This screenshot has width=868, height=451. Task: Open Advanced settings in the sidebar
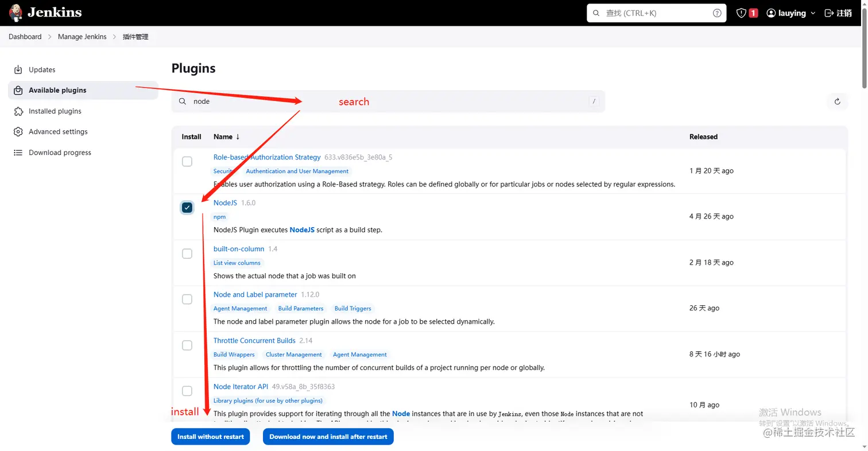coord(83,132)
